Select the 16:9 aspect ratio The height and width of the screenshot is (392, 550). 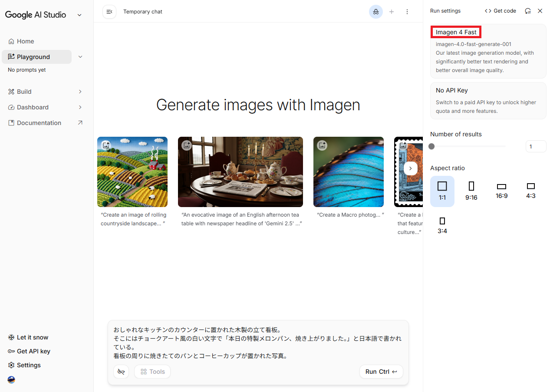point(501,191)
